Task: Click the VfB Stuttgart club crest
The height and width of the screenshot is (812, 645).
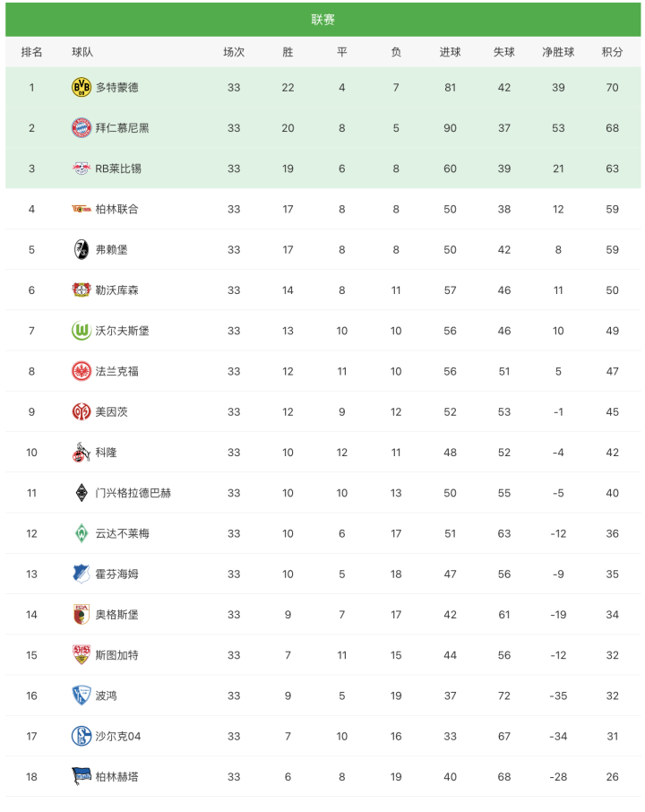Action: [x=82, y=655]
